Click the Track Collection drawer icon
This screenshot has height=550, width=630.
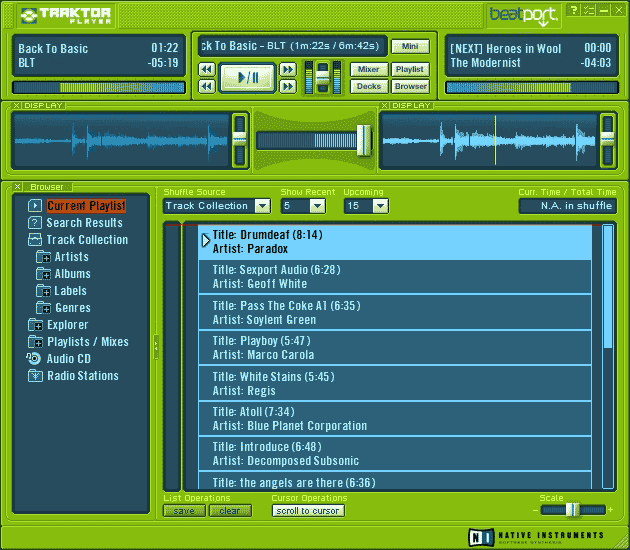(x=35, y=240)
